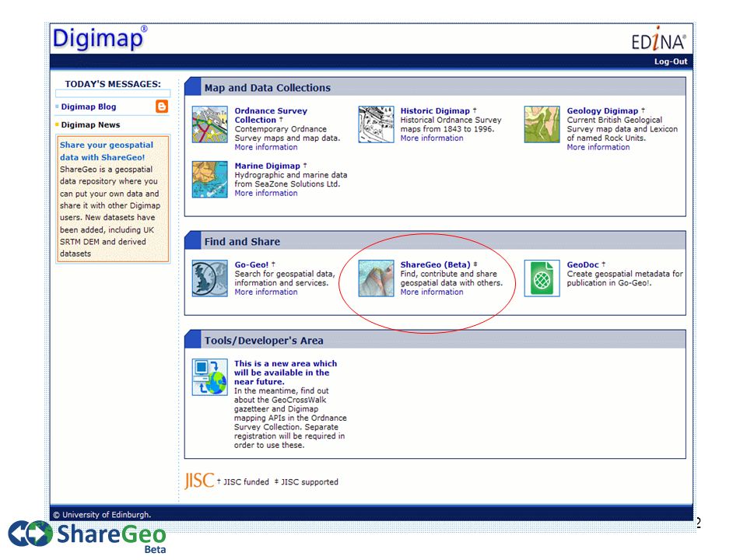Open the Go-Geo! link

pos(251,264)
